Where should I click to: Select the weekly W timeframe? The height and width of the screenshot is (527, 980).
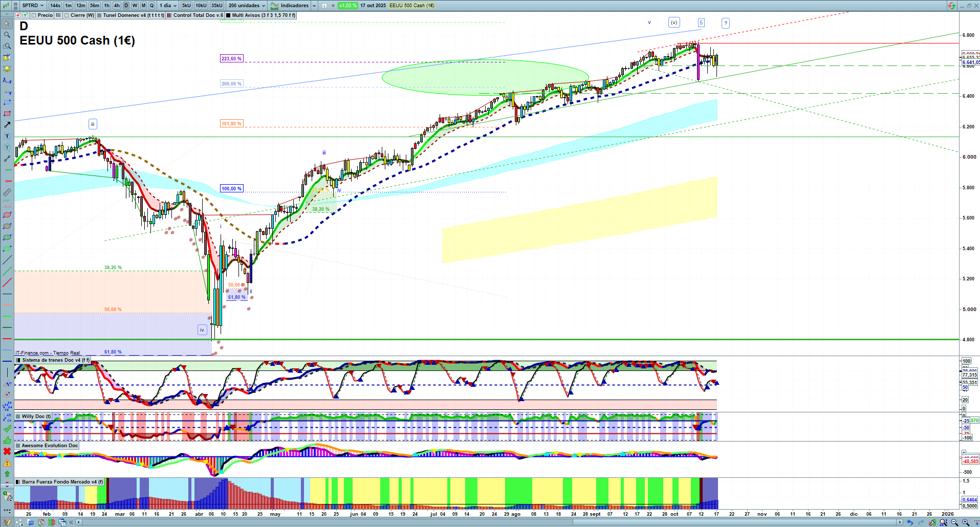(x=135, y=6)
